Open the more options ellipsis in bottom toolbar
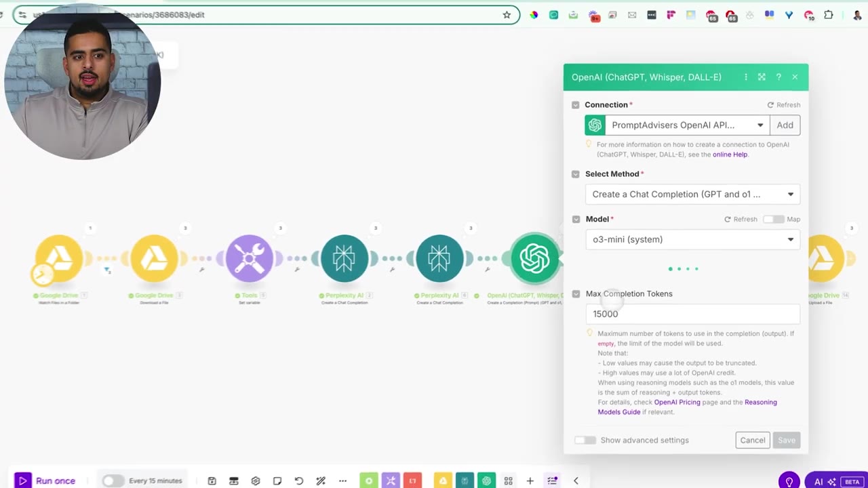Image resolution: width=868 pixels, height=488 pixels. (x=342, y=481)
